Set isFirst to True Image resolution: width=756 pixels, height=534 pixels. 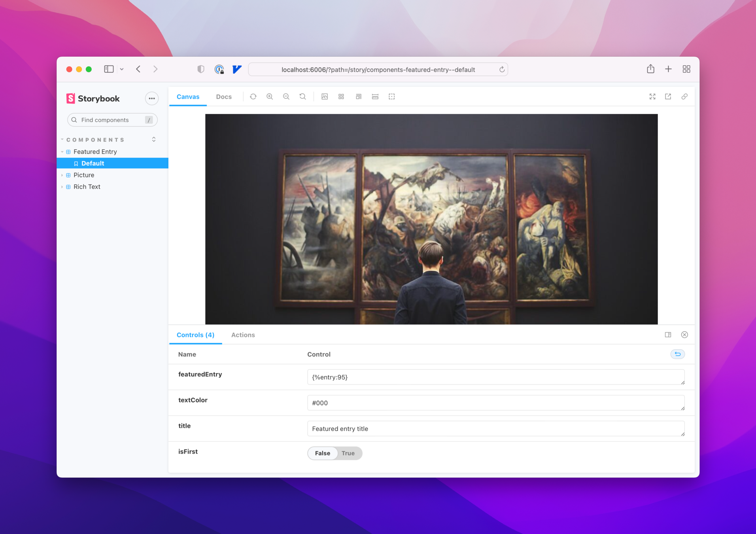tap(348, 453)
